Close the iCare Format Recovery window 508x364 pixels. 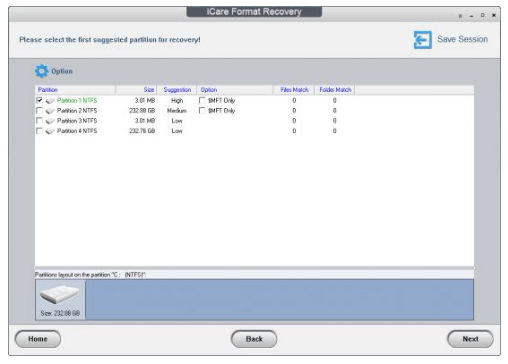(x=494, y=15)
